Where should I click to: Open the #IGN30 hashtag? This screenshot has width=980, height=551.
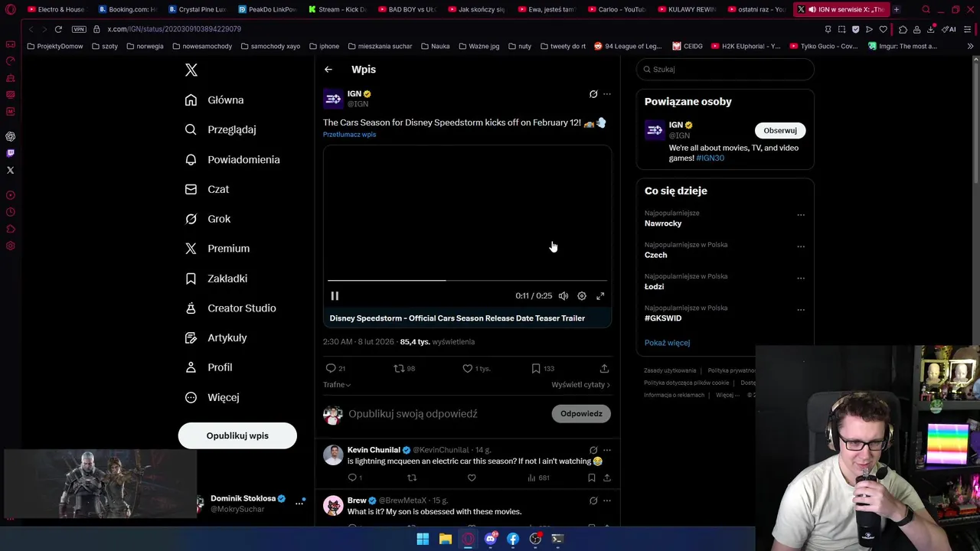pos(710,158)
